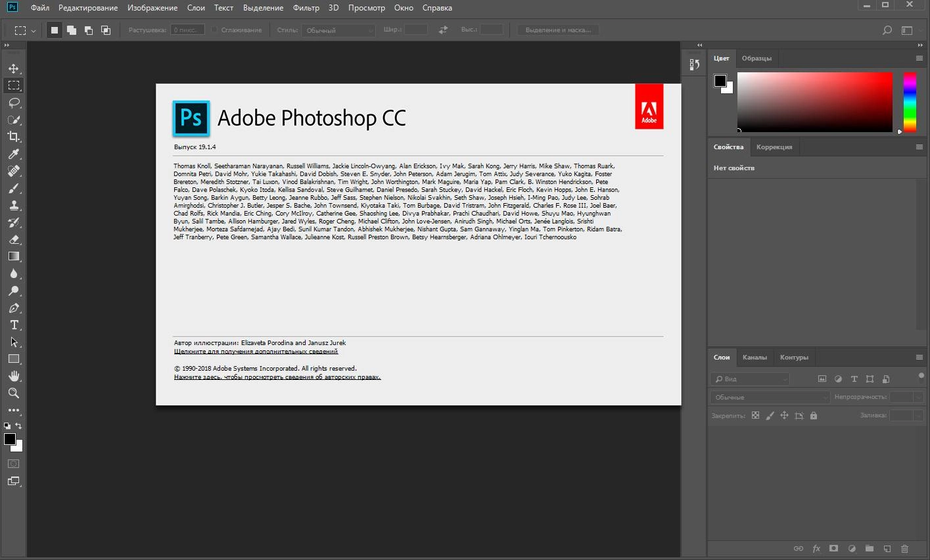Swap width and height arrows icon
Screen dimensions: 930x560
click(x=443, y=30)
